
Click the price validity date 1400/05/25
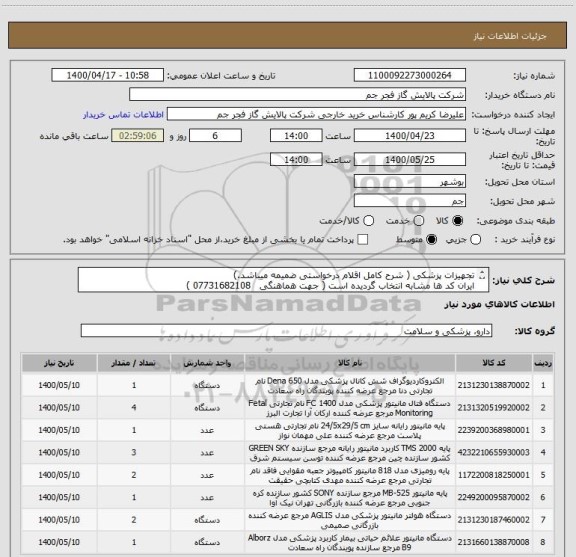point(410,159)
